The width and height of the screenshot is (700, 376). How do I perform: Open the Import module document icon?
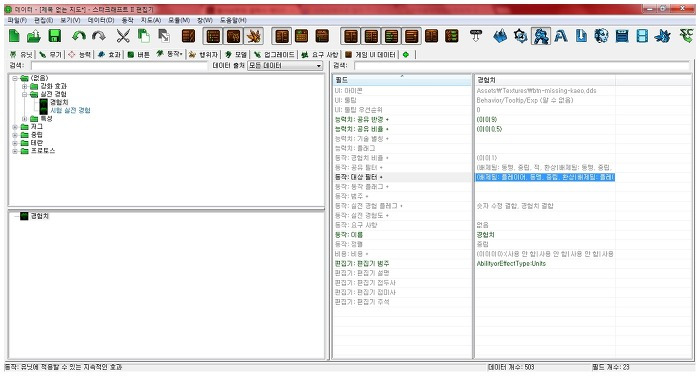click(581, 36)
